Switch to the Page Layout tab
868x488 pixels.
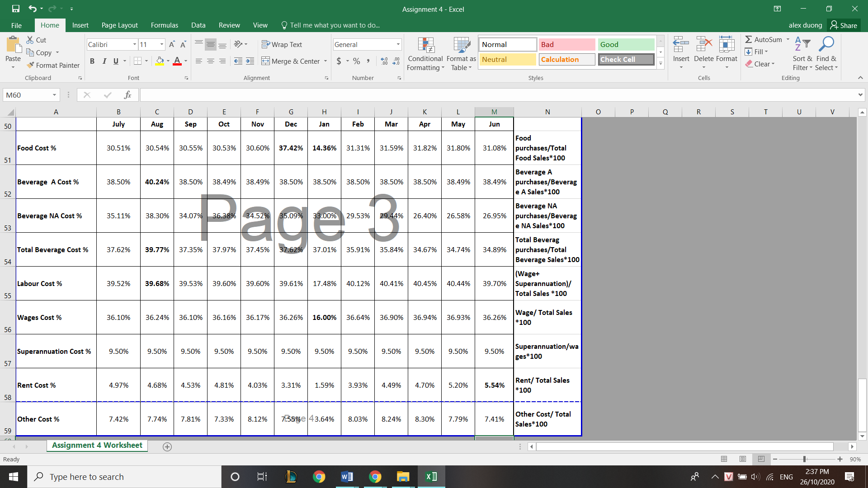click(119, 25)
